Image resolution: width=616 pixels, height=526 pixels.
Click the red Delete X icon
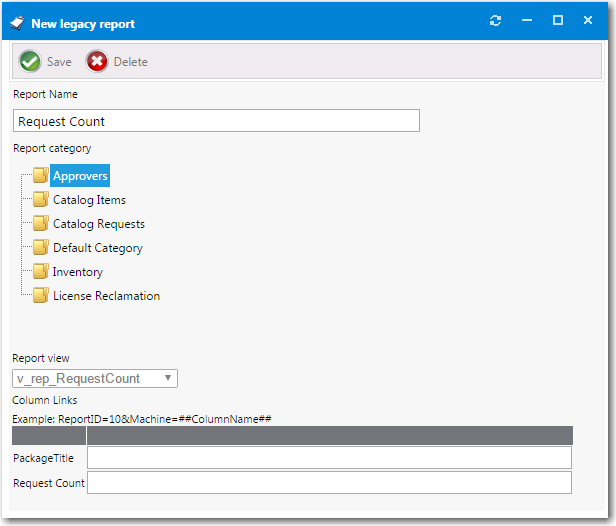[x=97, y=62]
